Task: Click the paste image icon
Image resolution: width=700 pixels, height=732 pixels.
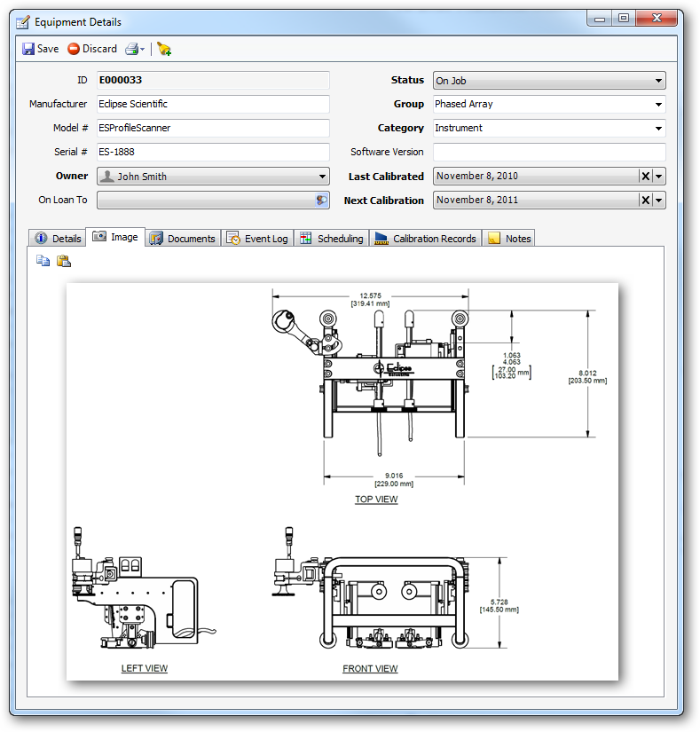Action: pos(64,261)
